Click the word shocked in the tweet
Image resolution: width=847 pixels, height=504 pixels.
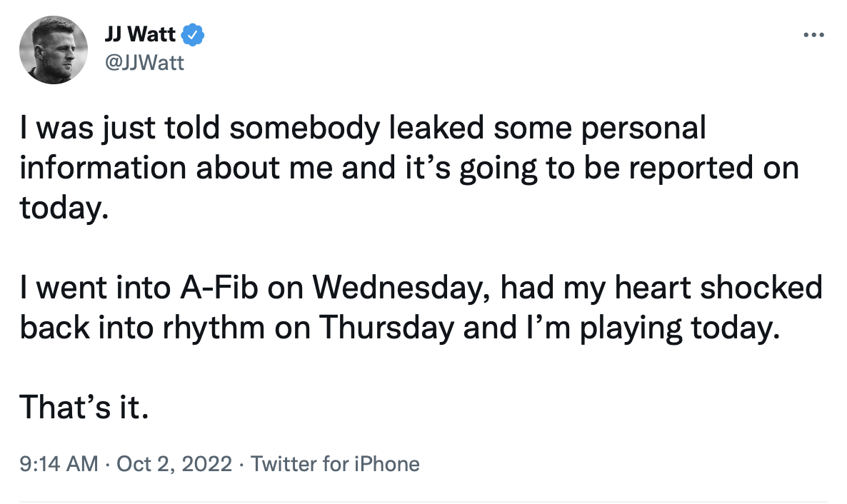761,288
